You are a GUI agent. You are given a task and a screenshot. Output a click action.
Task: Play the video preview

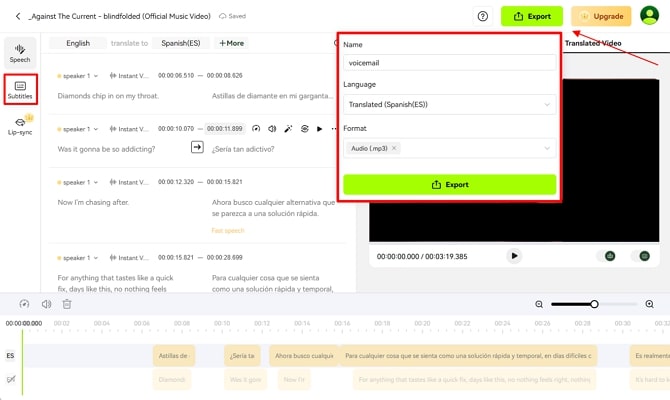[x=514, y=256]
